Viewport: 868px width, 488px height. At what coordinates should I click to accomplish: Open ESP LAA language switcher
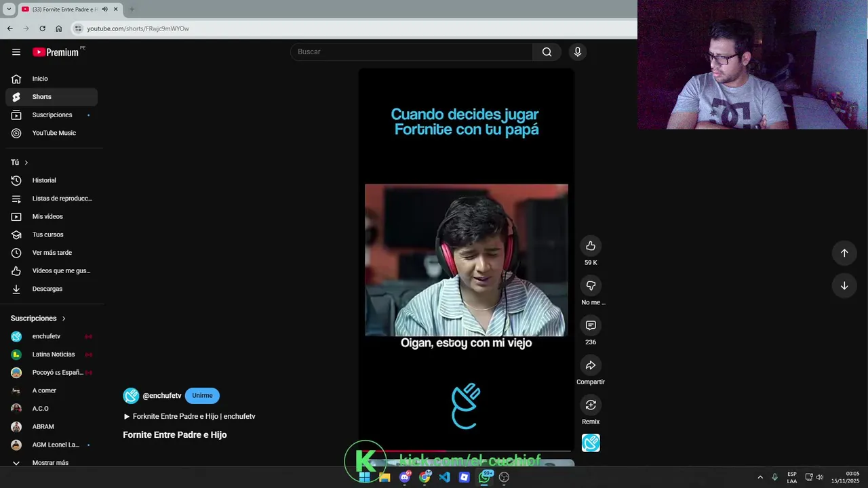point(792,477)
